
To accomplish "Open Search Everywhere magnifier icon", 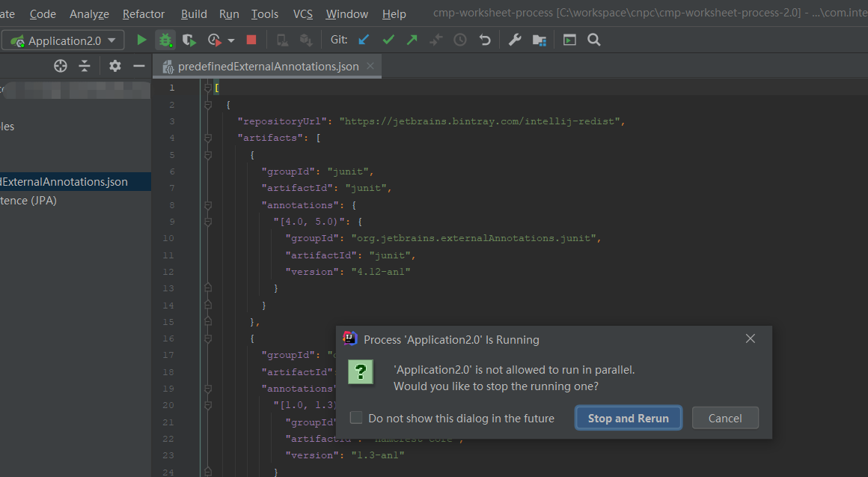I will [x=594, y=40].
